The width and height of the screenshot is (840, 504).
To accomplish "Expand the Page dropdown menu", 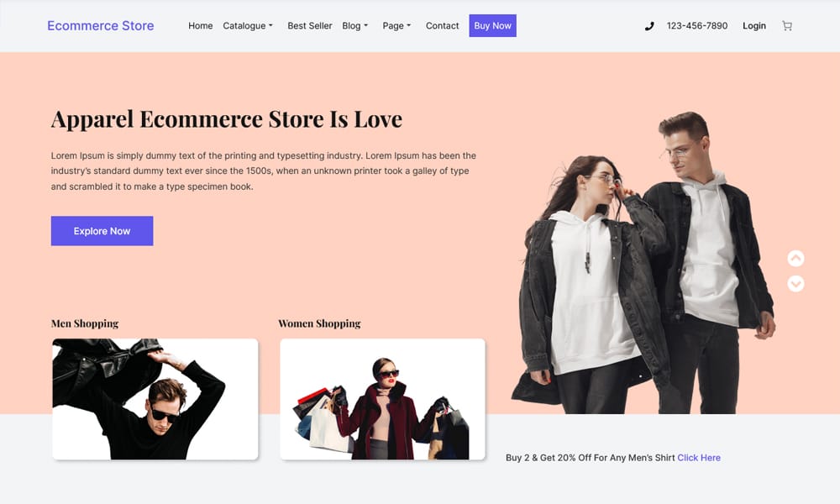I will [x=396, y=26].
